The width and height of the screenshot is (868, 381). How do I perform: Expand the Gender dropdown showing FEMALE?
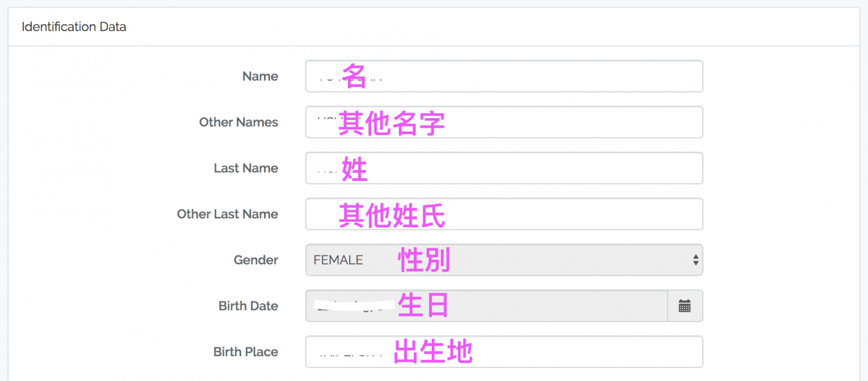pos(503,260)
